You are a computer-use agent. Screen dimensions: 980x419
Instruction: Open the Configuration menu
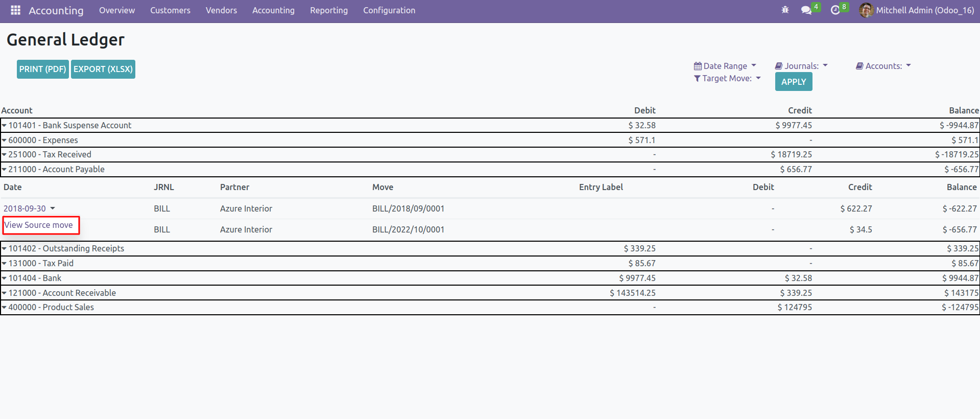click(389, 10)
